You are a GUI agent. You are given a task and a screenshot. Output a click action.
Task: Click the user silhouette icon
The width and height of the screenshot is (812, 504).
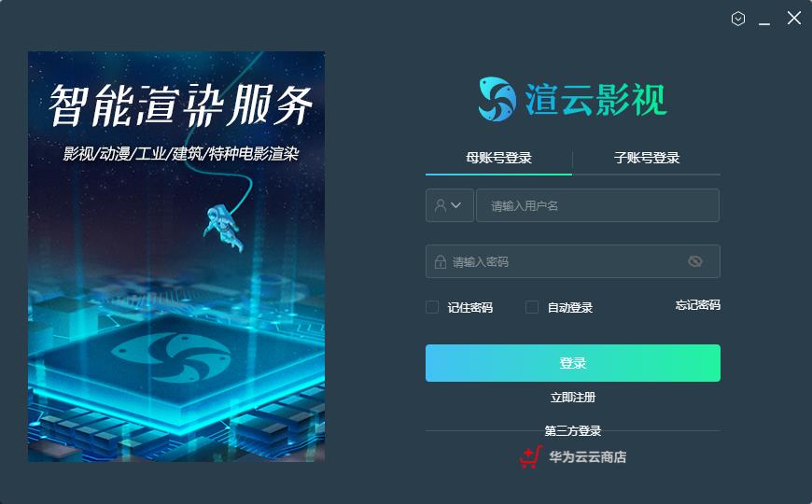441,205
